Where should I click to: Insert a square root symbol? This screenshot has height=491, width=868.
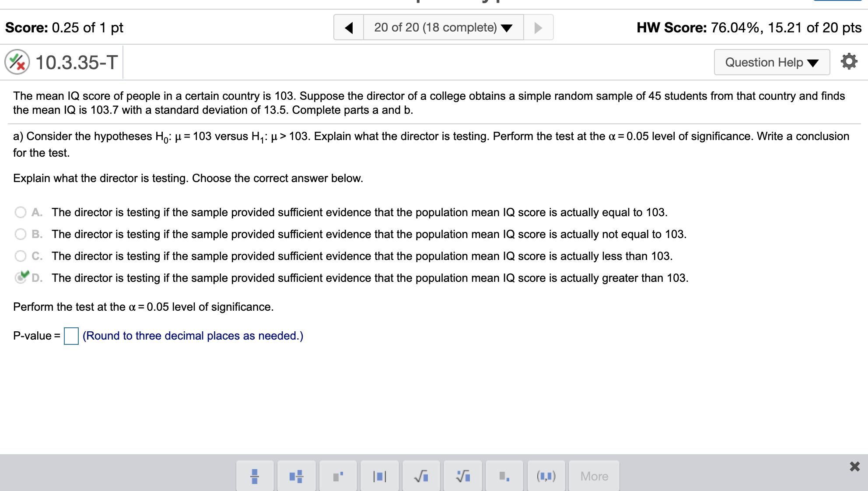point(421,476)
